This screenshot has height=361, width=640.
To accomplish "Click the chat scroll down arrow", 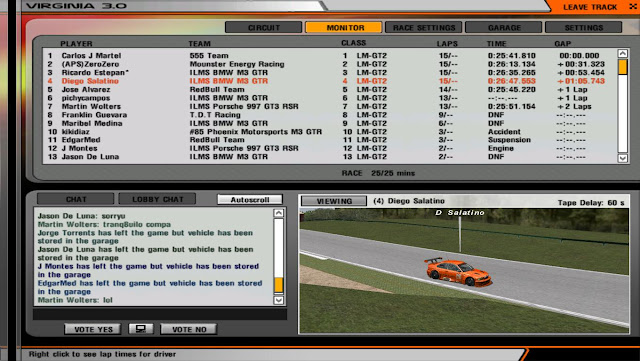I will [279, 300].
